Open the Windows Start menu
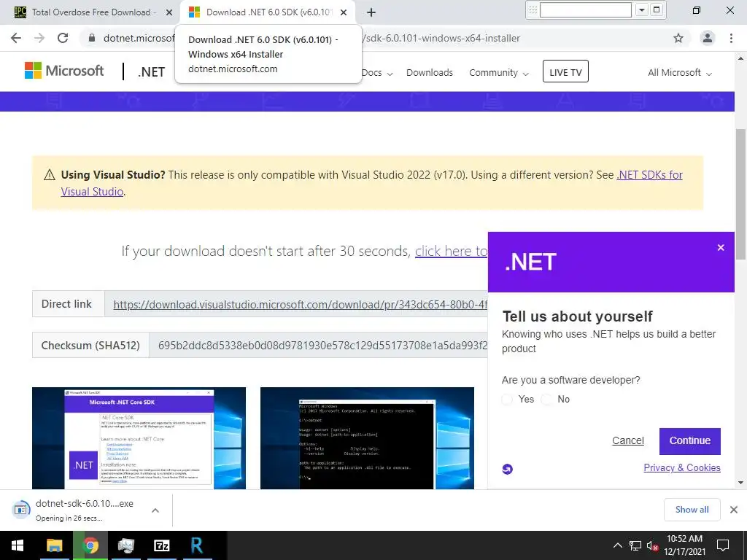Screen dimensions: 747x560 [x=18, y=545]
